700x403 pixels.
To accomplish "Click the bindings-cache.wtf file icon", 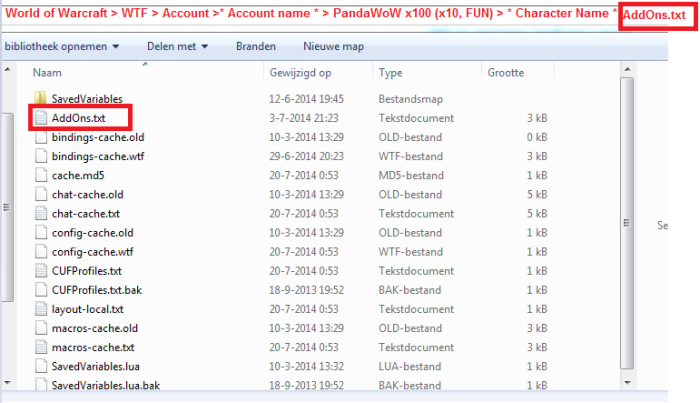I will coord(41,156).
